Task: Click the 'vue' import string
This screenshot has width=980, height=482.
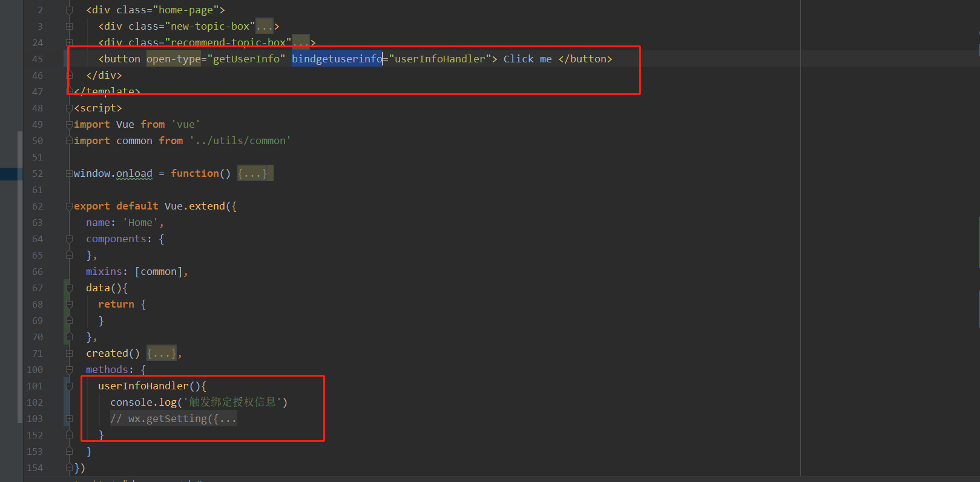Action: pyautogui.click(x=186, y=124)
